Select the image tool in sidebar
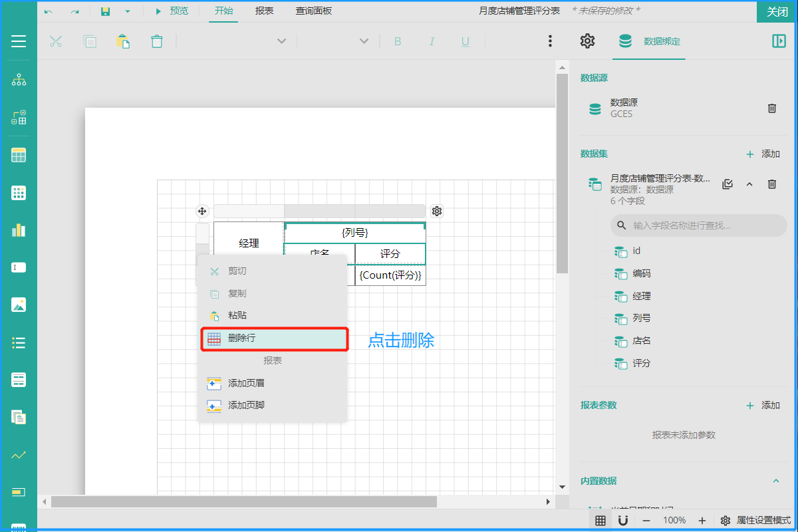 [x=19, y=305]
